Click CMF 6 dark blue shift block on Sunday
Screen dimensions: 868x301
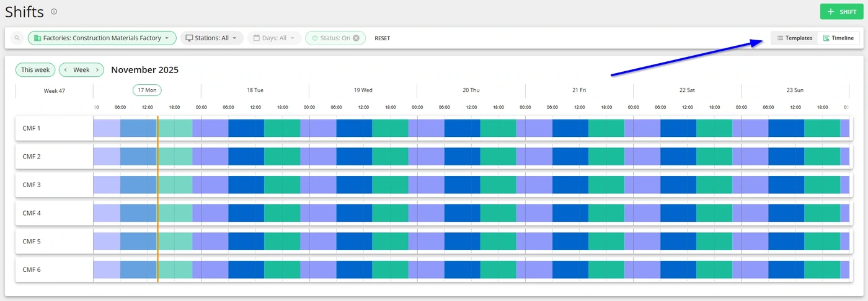(x=786, y=269)
